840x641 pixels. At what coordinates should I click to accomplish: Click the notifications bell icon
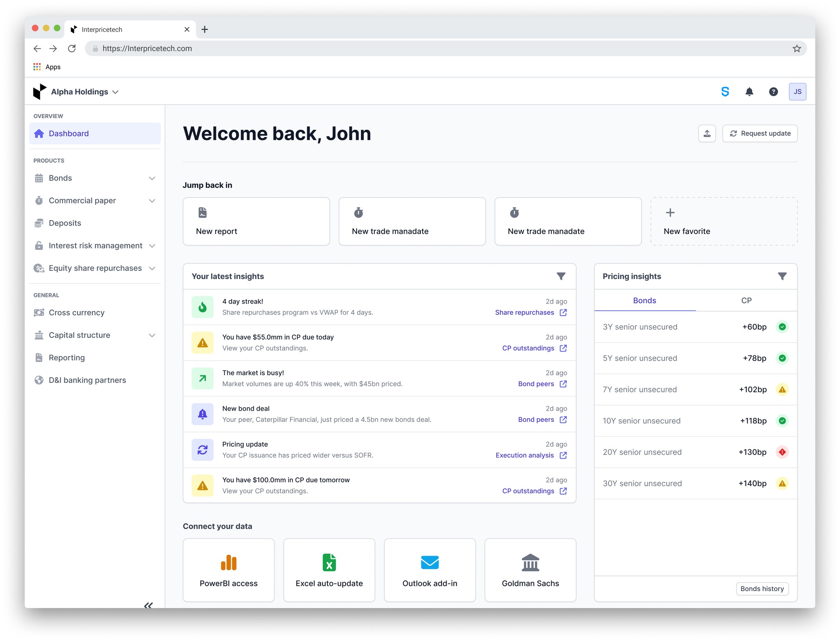[749, 92]
